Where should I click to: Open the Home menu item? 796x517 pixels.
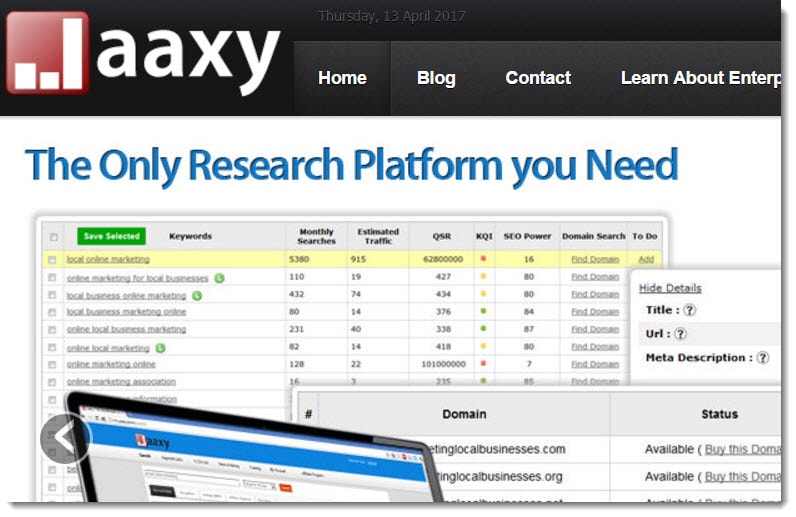tap(342, 78)
